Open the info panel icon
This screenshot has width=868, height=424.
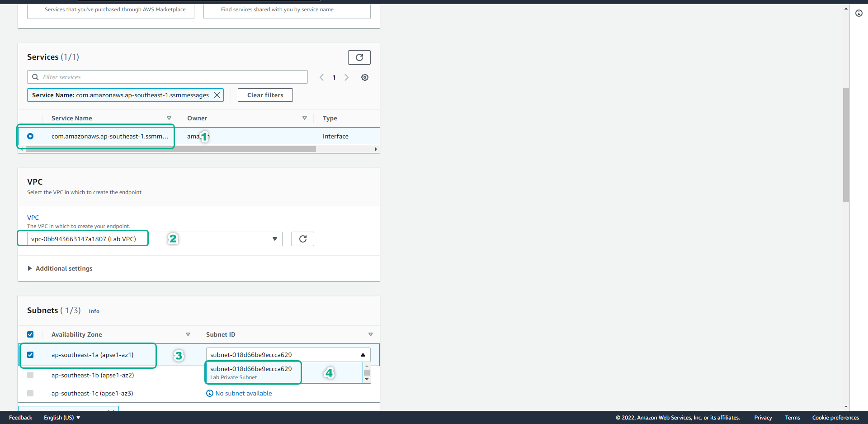[x=859, y=13]
